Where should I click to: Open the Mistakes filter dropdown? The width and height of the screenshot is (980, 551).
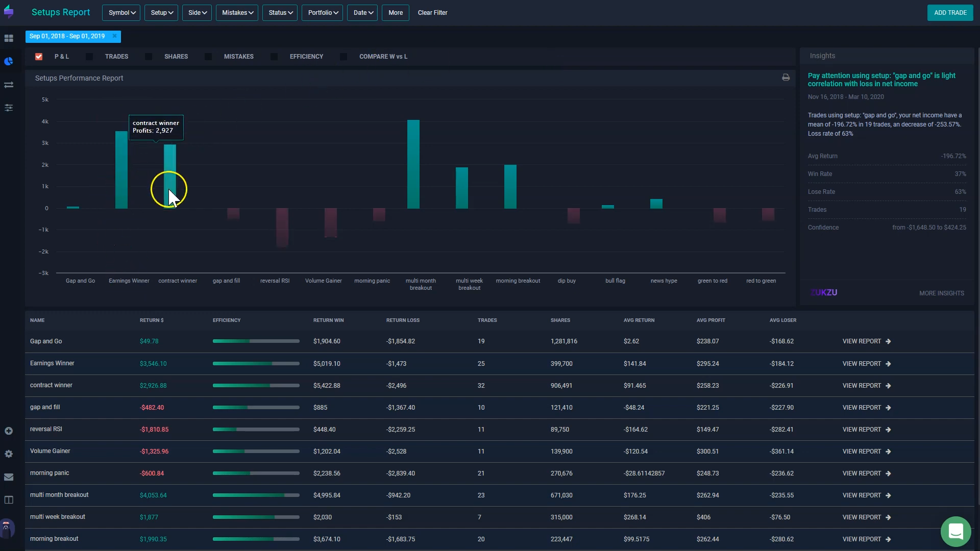pyautogui.click(x=237, y=13)
